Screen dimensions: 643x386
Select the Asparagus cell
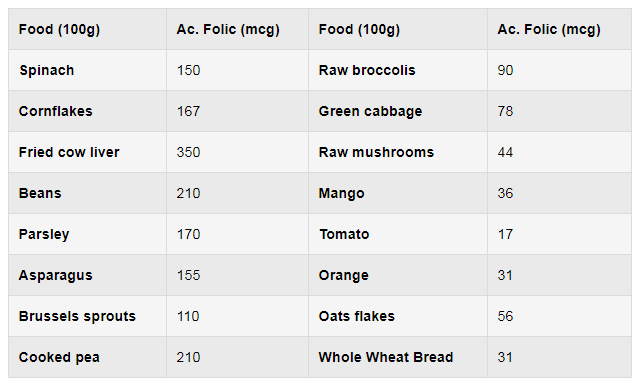click(x=87, y=275)
